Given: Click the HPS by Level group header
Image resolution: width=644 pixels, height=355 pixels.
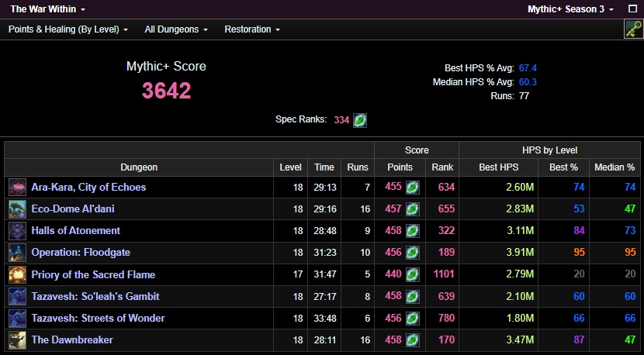Looking at the screenshot, I should pos(549,150).
